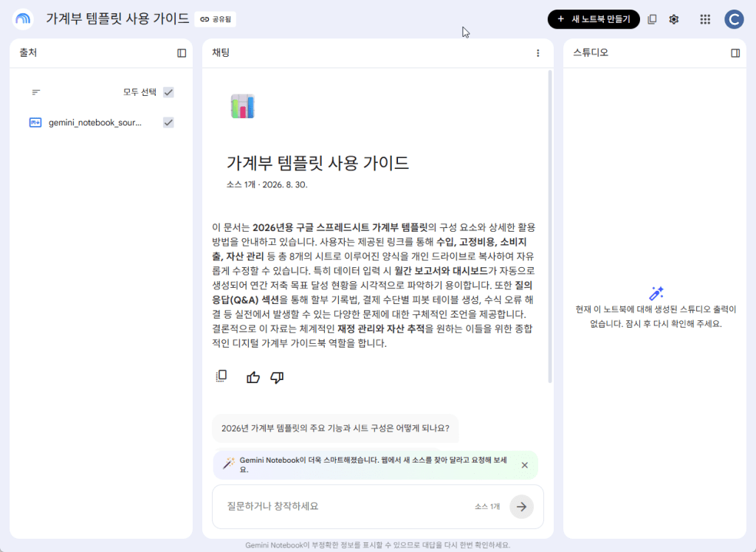Click the duplicate notebook icon in header
This screenshot has width=756, height=552.
(652, 19)
